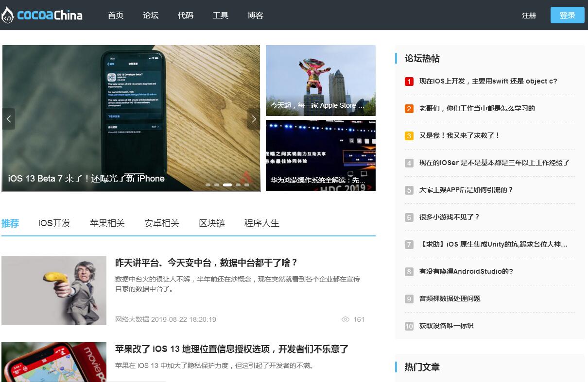588x382 pixels.
Task: Advance carousel with the right arrow
Action: tap(254, 119)
